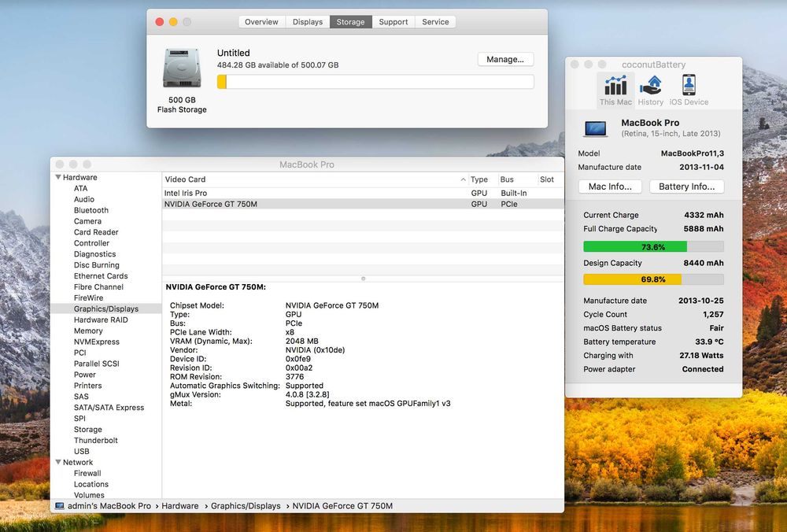
Task: Open the Service tab
Action: 435,21
